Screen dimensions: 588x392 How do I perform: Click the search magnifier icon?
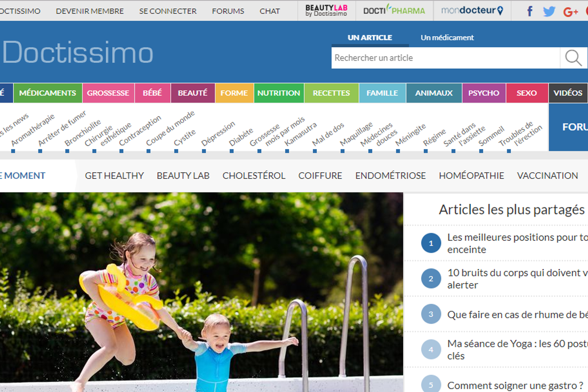(x=573, y=58)
